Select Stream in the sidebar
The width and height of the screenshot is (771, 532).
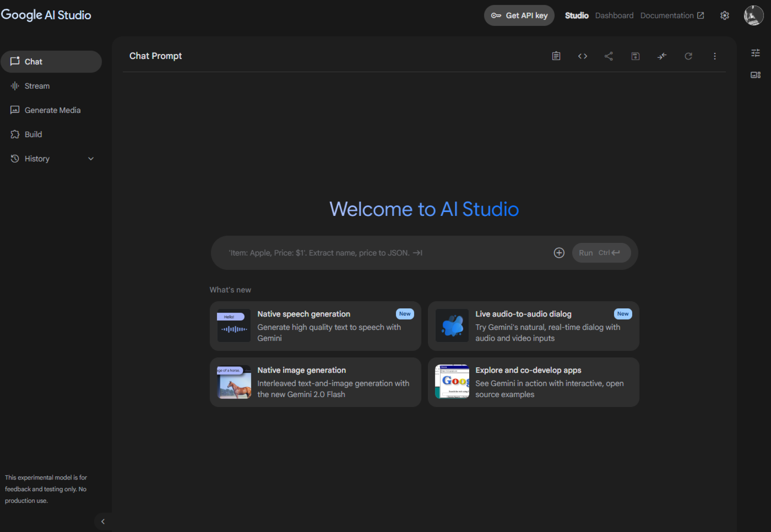tap(37, 86)
